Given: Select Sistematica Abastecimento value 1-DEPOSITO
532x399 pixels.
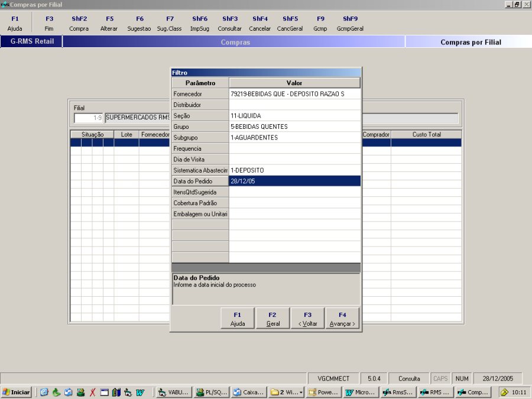Looking at the screenshot, I should tap(294, 170).
